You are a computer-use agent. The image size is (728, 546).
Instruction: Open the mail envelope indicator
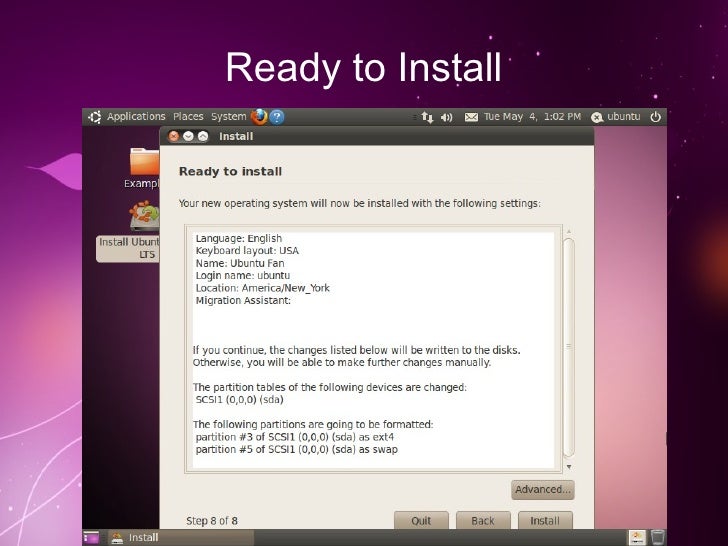471,117
